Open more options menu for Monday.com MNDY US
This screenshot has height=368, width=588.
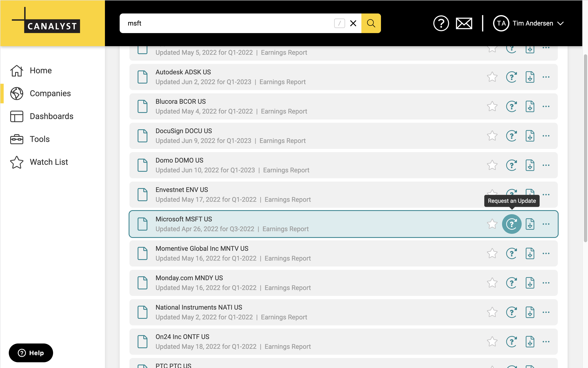pos(546,283)
